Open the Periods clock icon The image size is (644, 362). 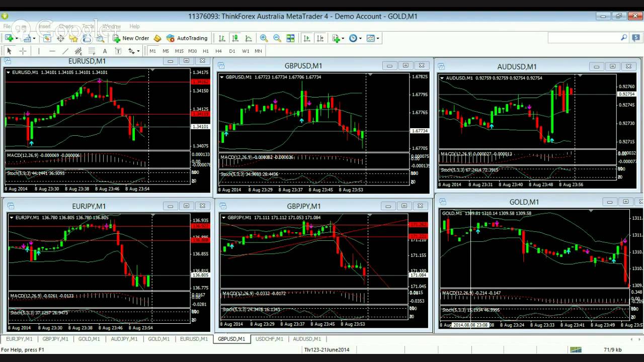click(353, 38)
